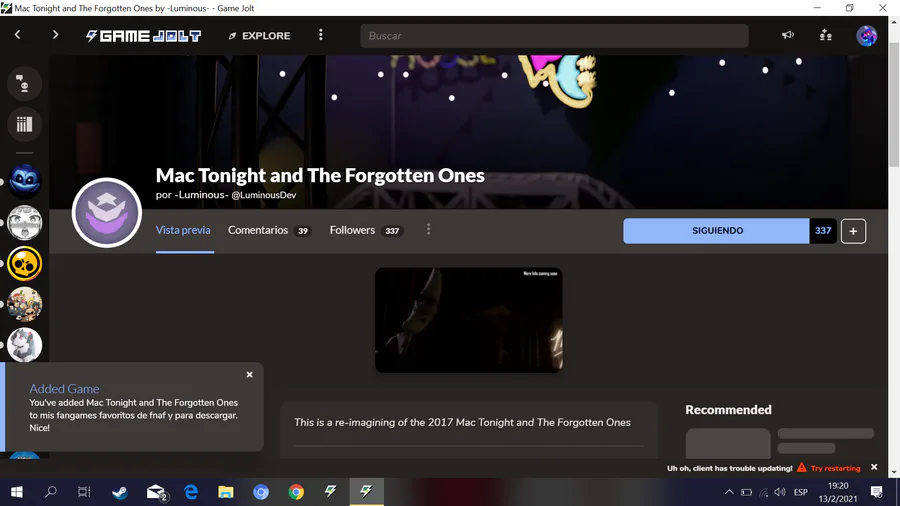900x506 pixels.
Task: Open the friends list icon
Action: [825, 35]
